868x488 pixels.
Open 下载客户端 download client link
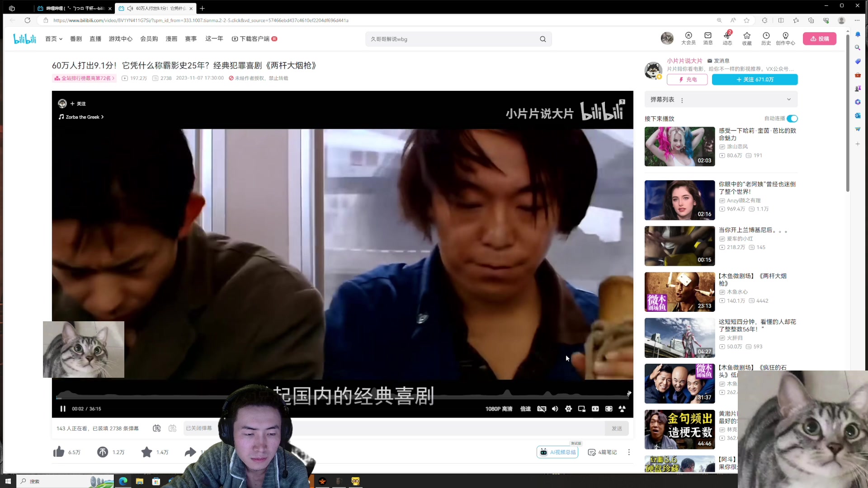254,39
